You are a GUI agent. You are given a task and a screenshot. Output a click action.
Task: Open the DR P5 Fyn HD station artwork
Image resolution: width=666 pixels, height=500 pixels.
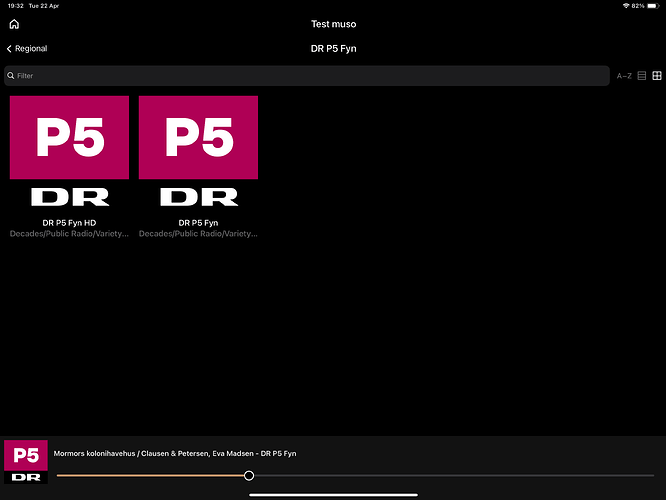coord(70,153)
